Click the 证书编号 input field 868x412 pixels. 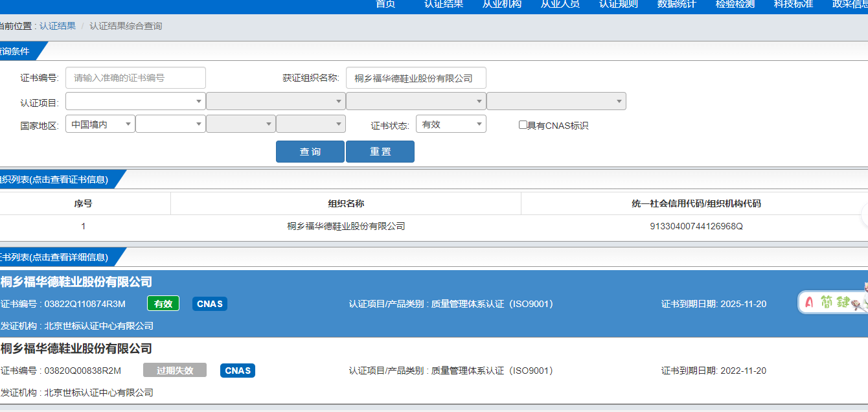point(135,78)
